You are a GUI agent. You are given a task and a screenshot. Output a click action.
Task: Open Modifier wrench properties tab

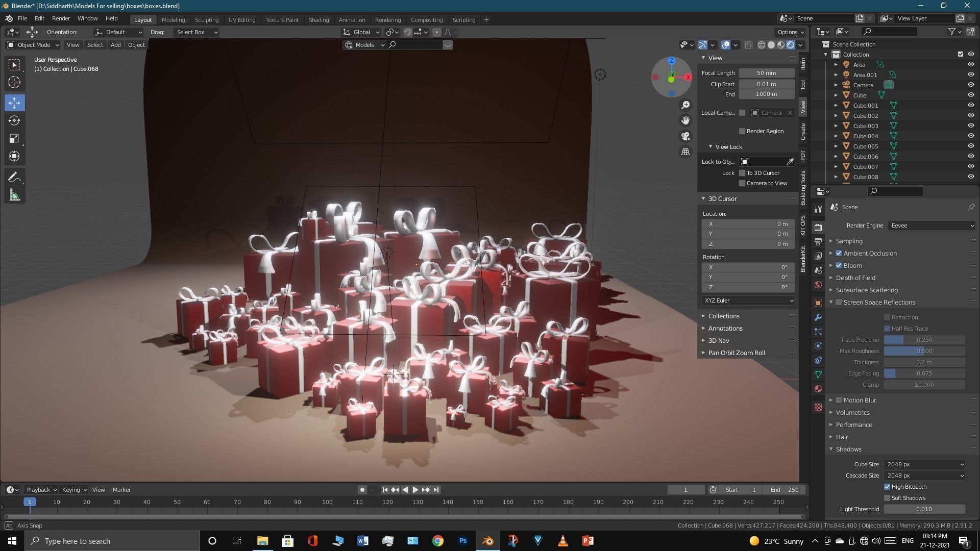818,317
